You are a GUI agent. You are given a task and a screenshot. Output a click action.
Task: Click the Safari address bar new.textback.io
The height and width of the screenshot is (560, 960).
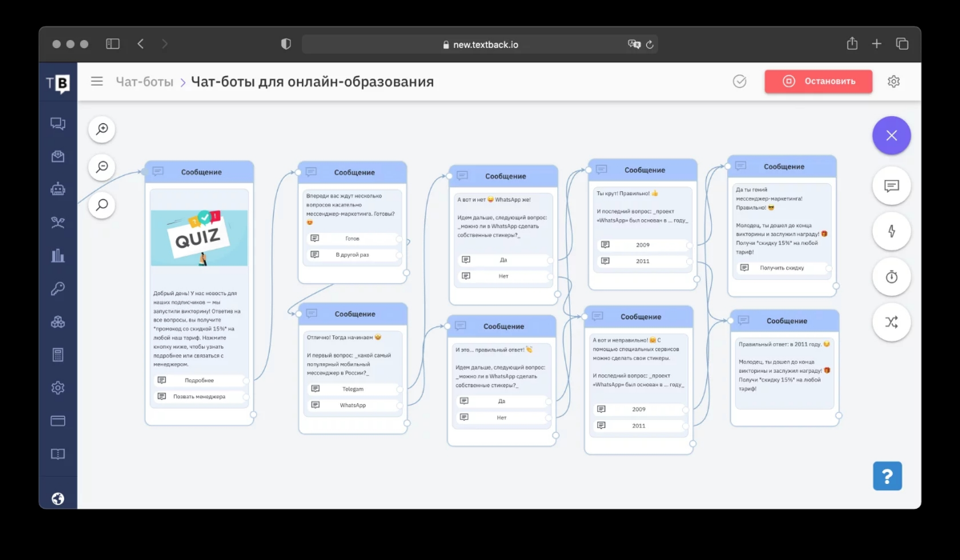coord(480,44)
